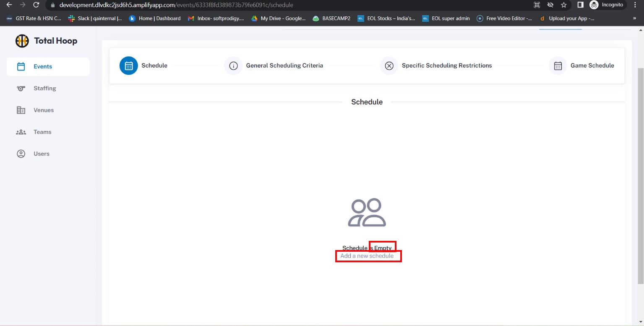
Task: Expand the hidden bookmarks chevron
Action: click(x=634, y=18)
